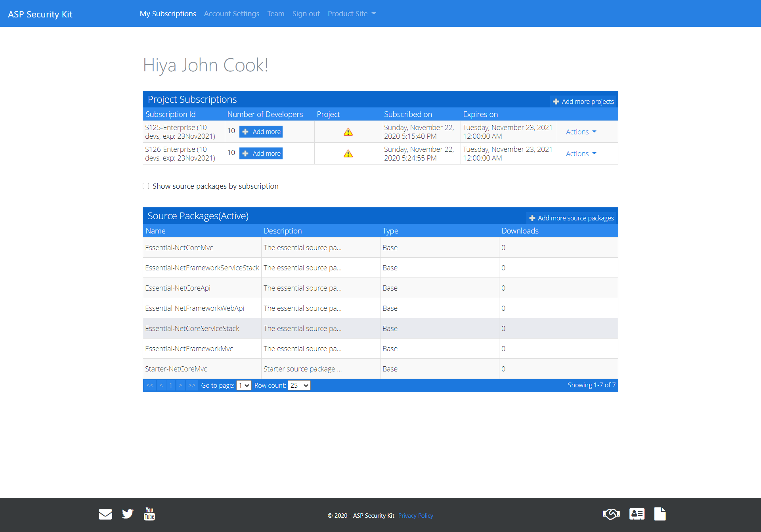Screen dimensions: 761x532
Task: Click S126-Enterprise subscription id cell
Action: (184, 154)
